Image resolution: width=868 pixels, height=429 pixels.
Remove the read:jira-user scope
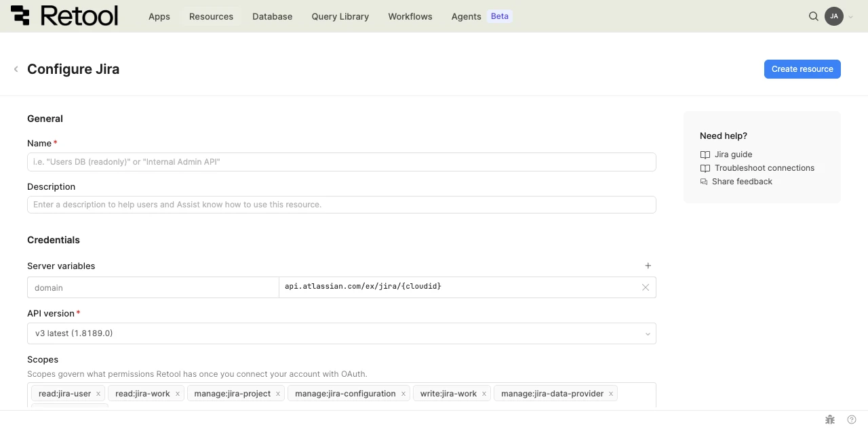[98, 394]
